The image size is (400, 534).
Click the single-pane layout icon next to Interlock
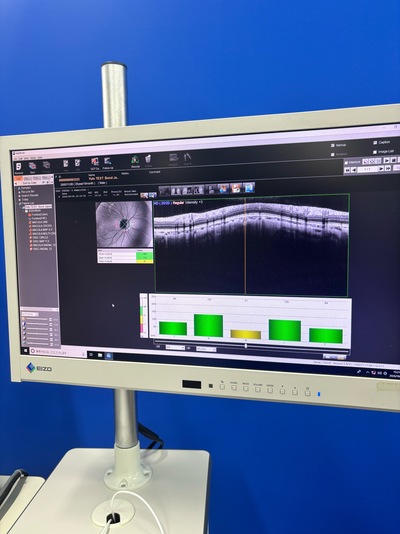click(x=366, y=161)
